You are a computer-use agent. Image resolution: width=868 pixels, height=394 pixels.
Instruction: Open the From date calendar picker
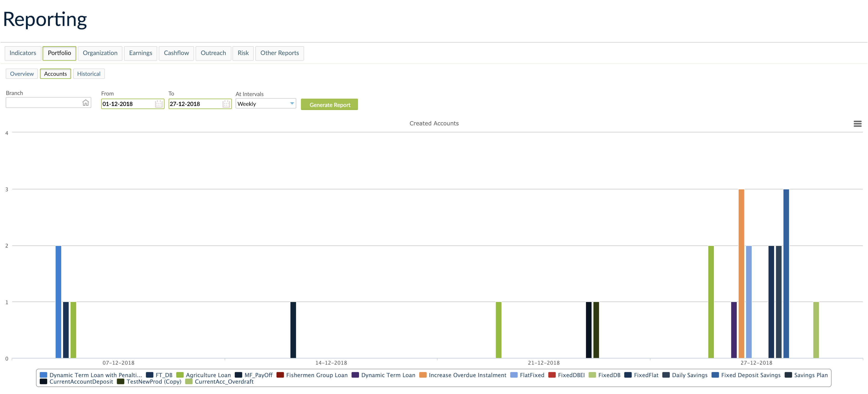159,104
